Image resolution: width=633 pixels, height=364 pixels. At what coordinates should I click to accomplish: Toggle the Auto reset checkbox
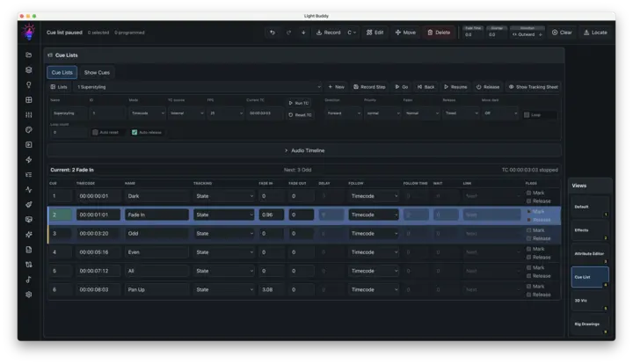coord(95,133)
